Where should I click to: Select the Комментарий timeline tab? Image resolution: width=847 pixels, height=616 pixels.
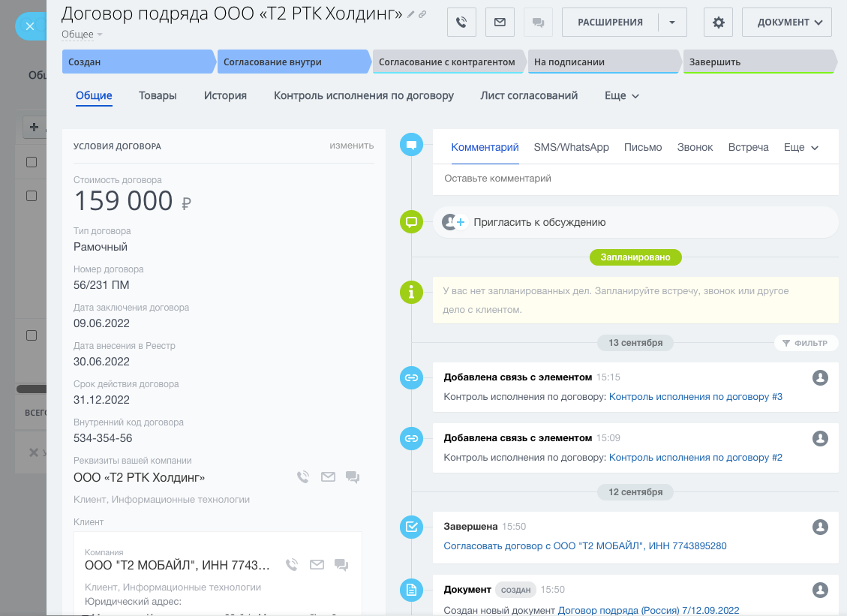click(x=485, y=148)
